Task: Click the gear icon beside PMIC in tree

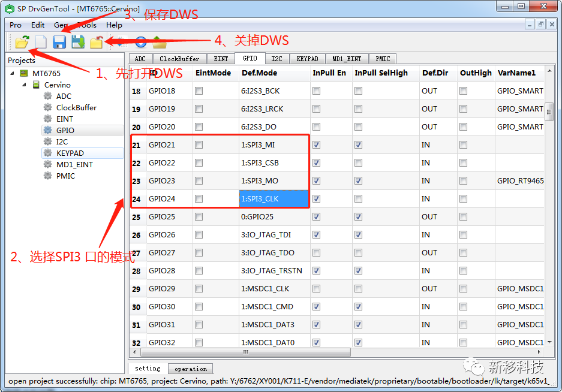Action: [x=47, y=176]
